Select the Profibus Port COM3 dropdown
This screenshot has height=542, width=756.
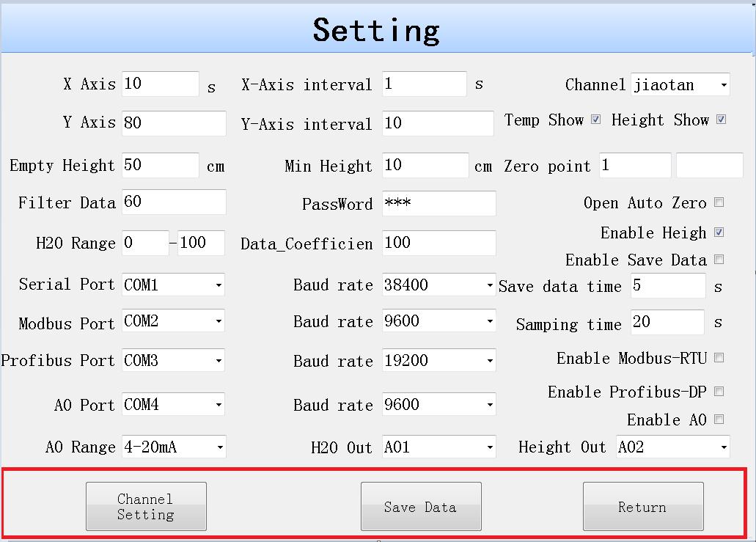[173, 361]
